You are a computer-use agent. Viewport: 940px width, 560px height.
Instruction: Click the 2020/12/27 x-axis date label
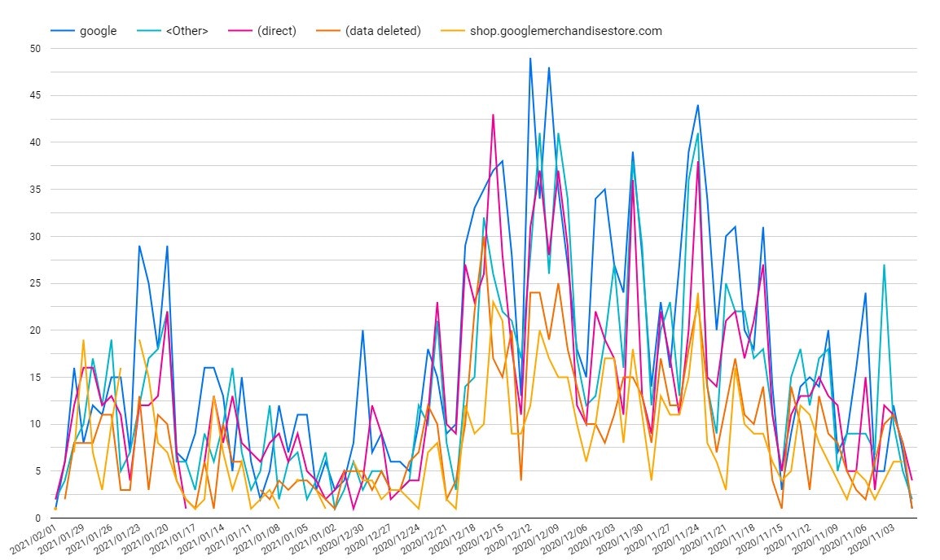tap(369, 539)
